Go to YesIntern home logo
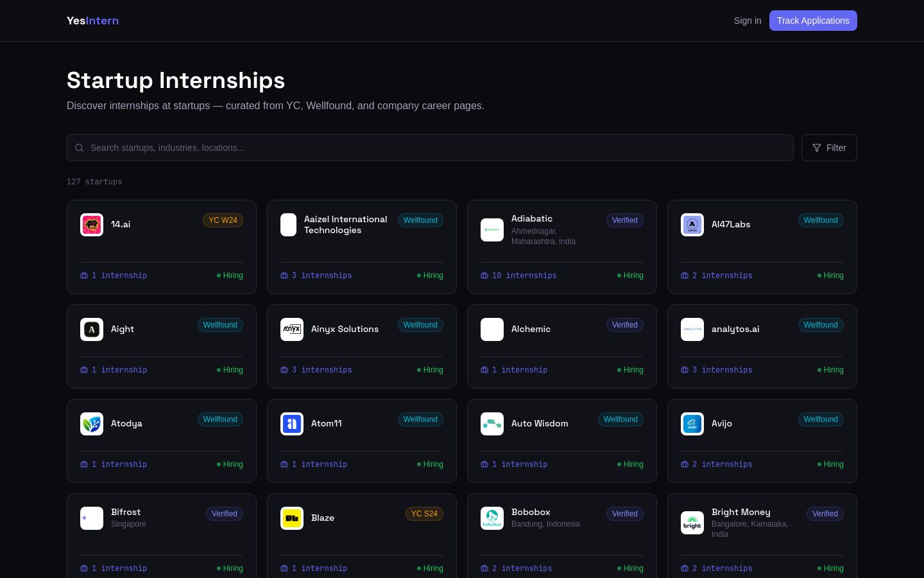This screenshot has height=578, width=924. 92,21
